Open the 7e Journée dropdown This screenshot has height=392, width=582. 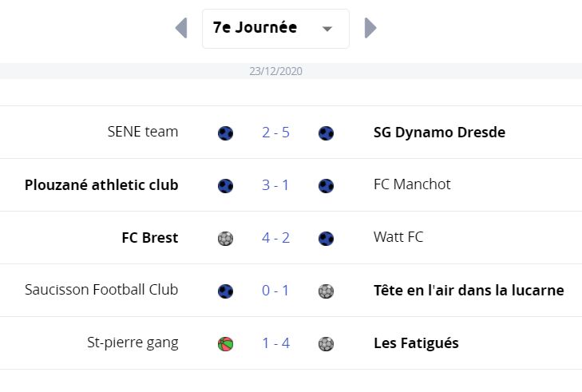click(275, 29)
